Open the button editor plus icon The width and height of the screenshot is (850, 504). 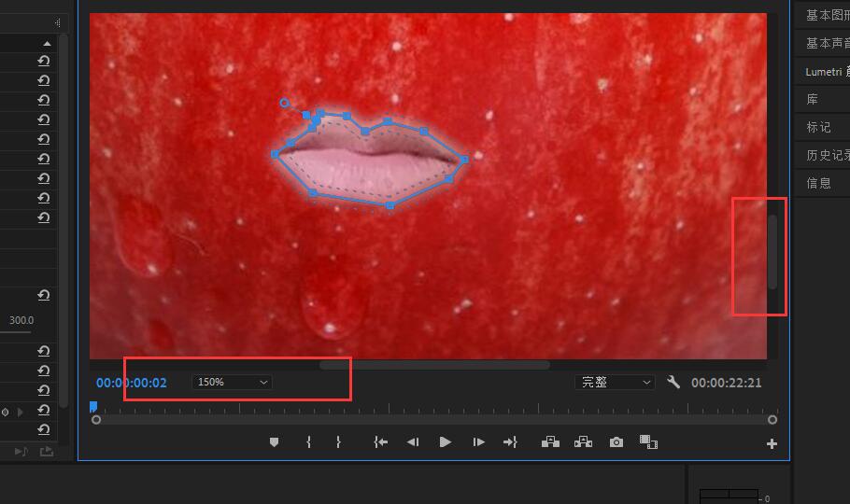point(772,444)
